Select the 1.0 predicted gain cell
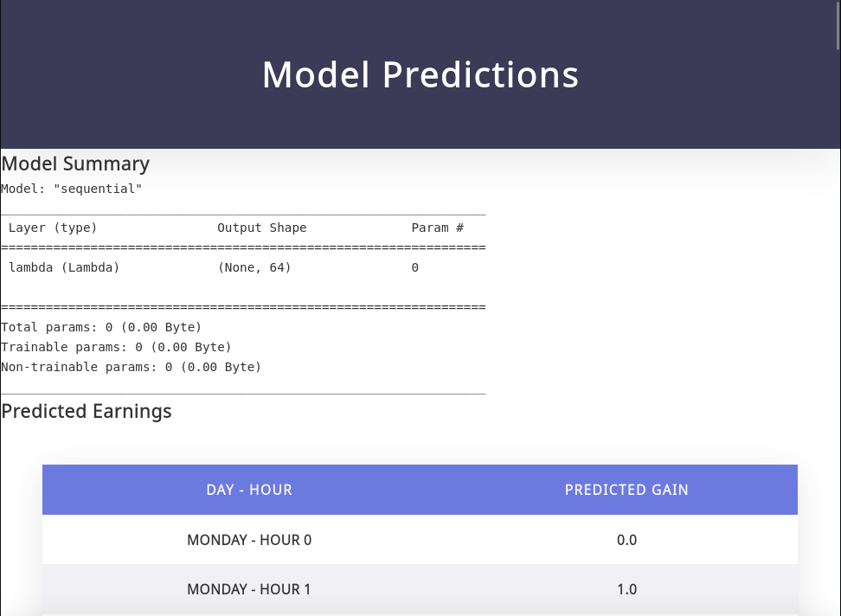Image resolution: width=841 pixels, height=616 pixels. (626, 589)
